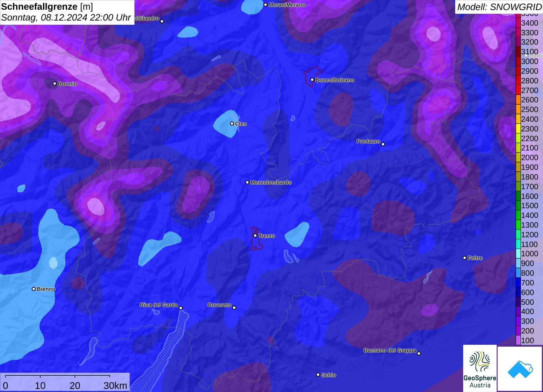Click the Meran/Merano marker dot
Screen dimensions: 543x392
(265, 5)
